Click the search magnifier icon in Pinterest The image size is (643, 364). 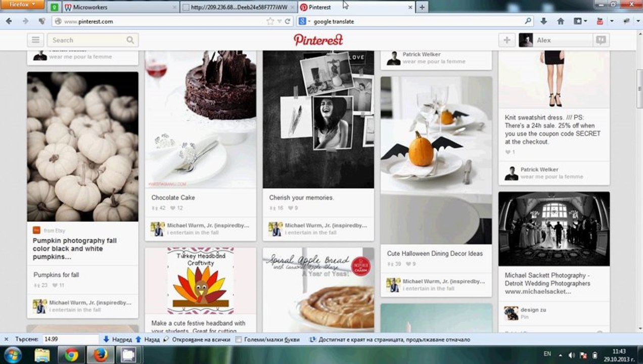click(x=130, y=40)
